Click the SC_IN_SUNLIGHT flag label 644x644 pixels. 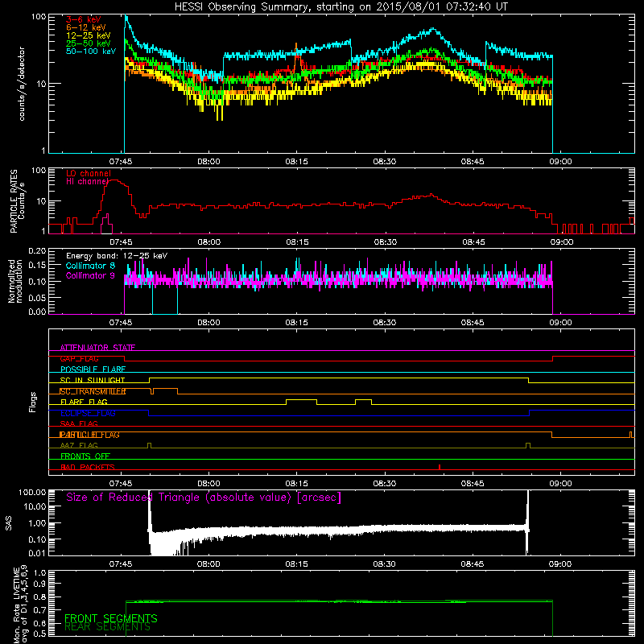93,380
